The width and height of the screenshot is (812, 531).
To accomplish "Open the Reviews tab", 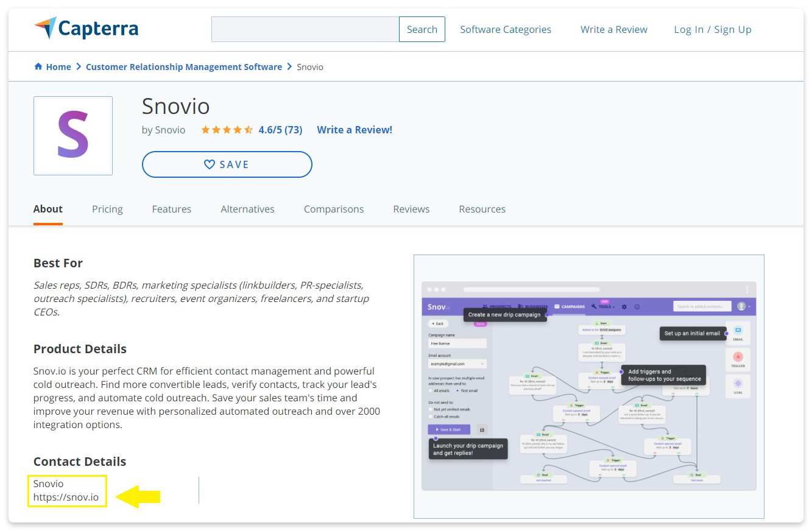I will 411,209.
